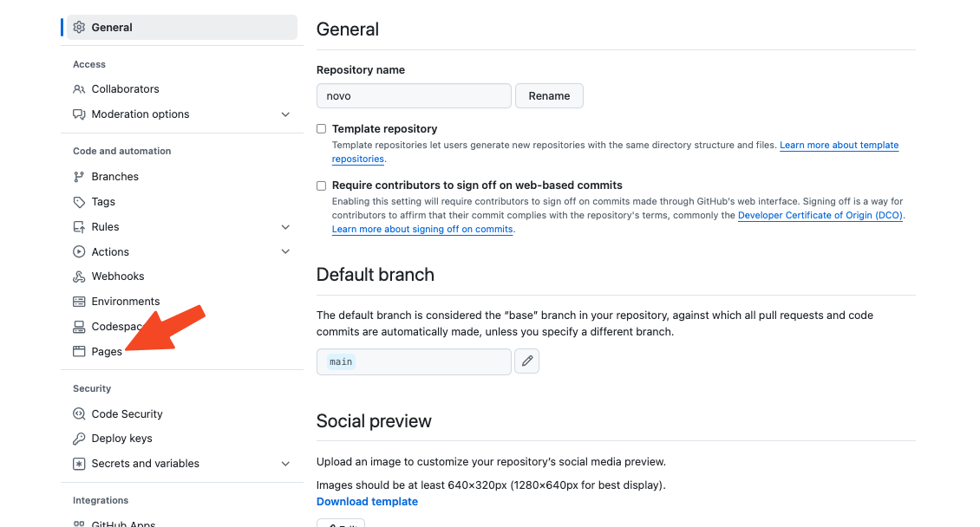Click the General gear icon
The width and height of the screenshot is (980, 527).
point(79,27)
